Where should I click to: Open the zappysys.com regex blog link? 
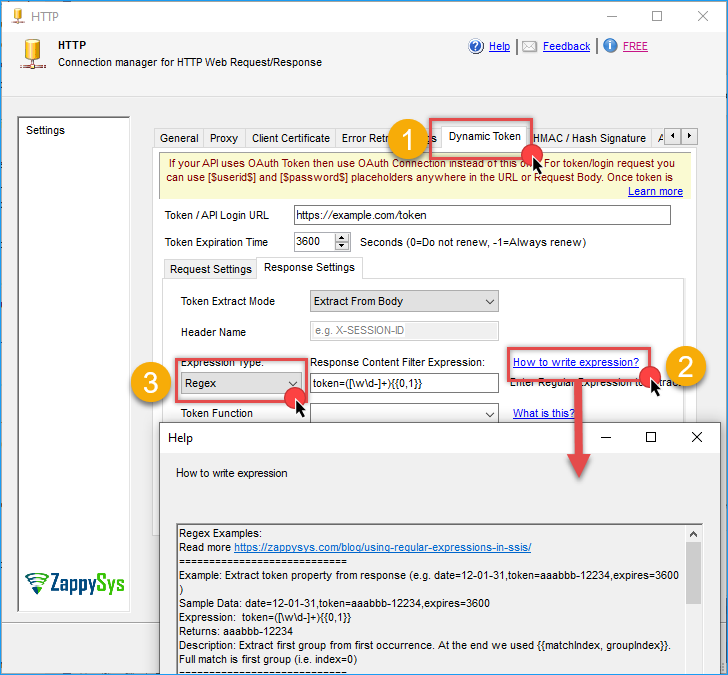[x=382, y=547]
